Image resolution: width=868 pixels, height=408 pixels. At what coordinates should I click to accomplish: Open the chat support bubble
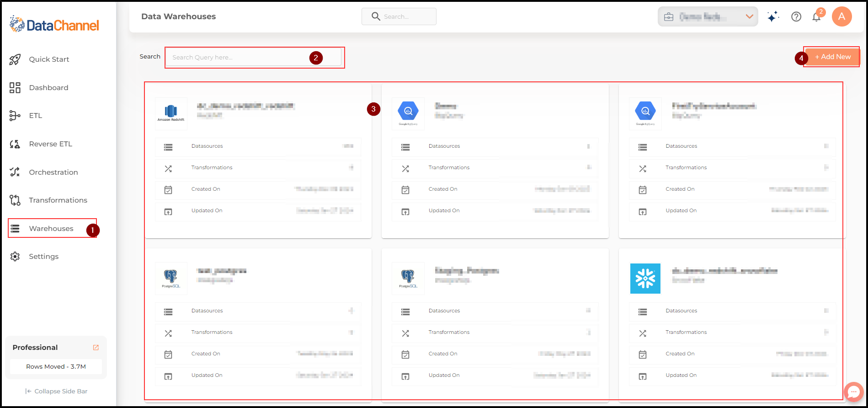853,392
